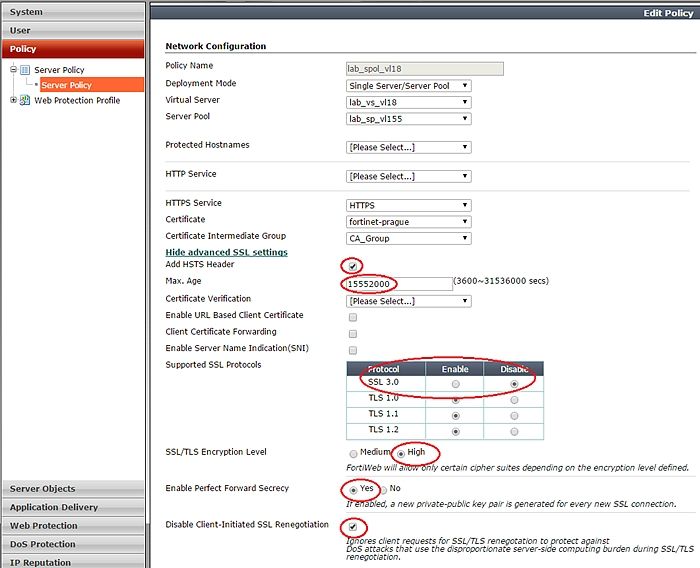The width and height of the screenshot is (700, 568).
Task: Select Disable radio for TLS 1.2
Action: pyautogui.click(x=514, y=432)
